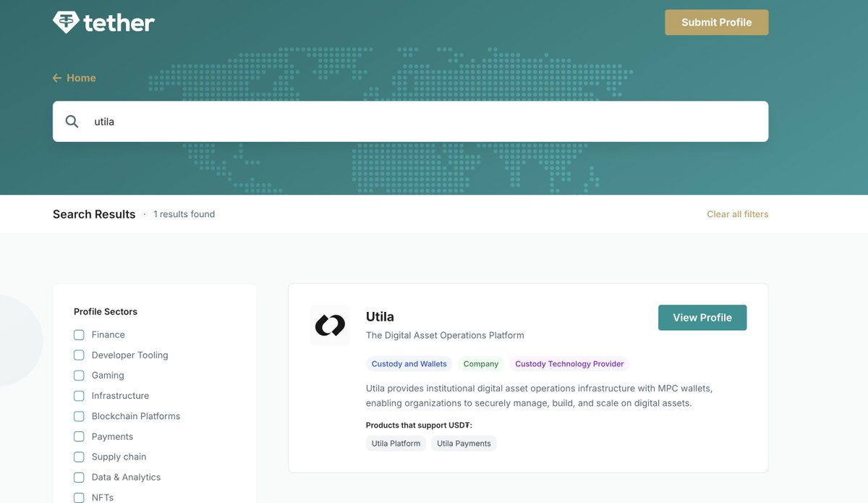Tick the NFTs sector checkbox

point(79,497)
